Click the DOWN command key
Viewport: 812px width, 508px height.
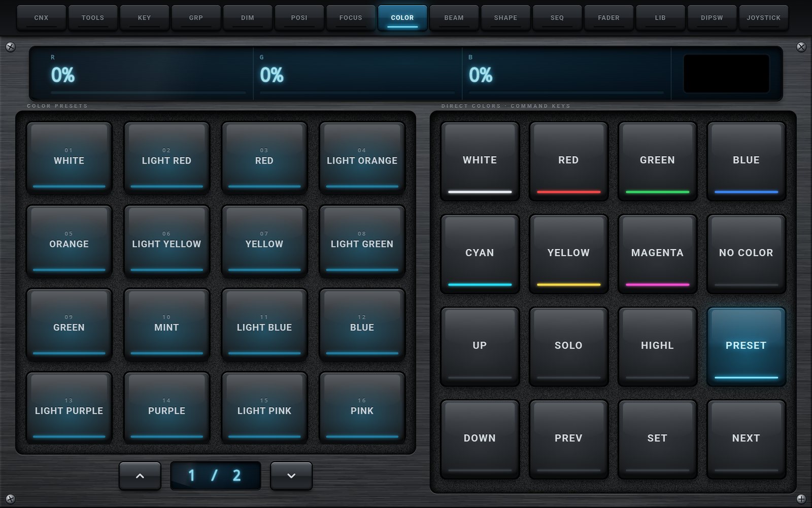(480, 439)
